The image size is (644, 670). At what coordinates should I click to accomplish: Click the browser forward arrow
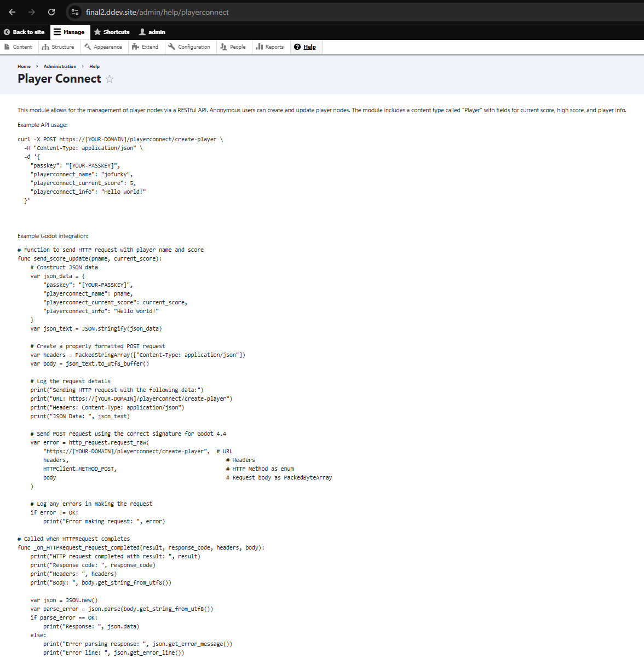pos(32,12)
